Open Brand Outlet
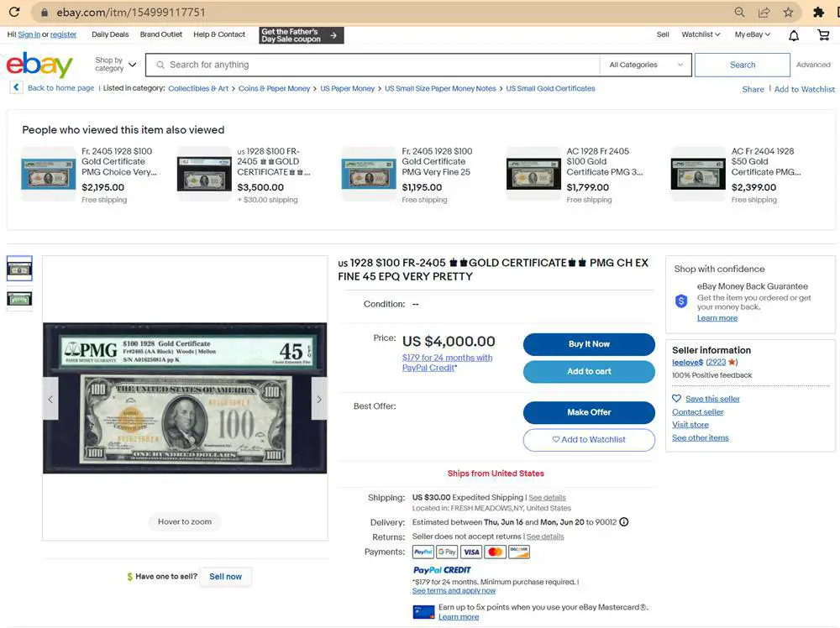The image size is (840, 628). tap(161, 34)
